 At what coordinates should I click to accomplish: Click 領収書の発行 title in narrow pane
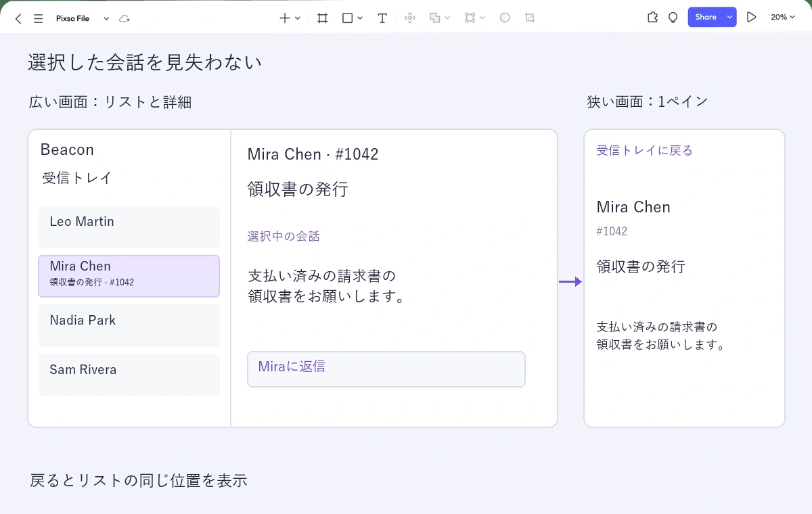(641, 266)
